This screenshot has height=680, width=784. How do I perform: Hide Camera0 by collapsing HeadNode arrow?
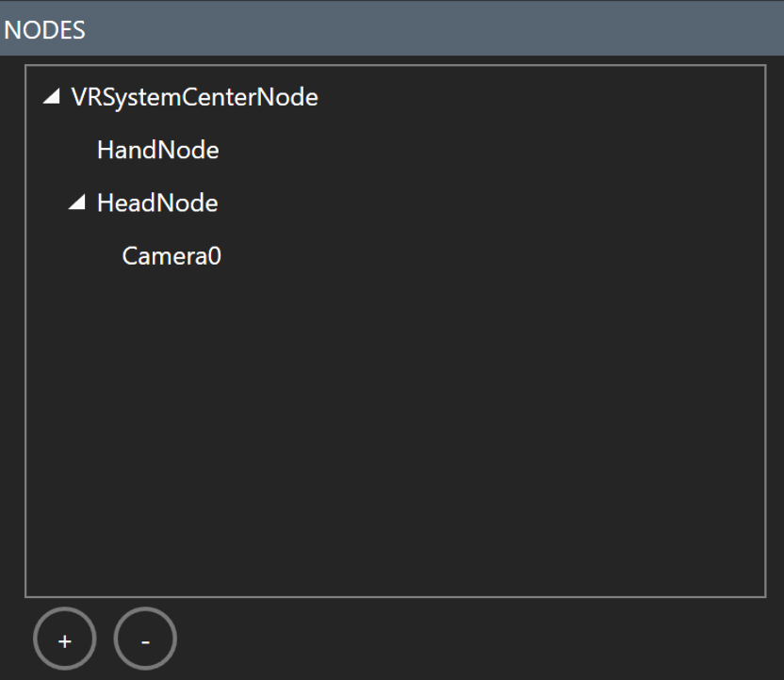(x=77, y=202)
